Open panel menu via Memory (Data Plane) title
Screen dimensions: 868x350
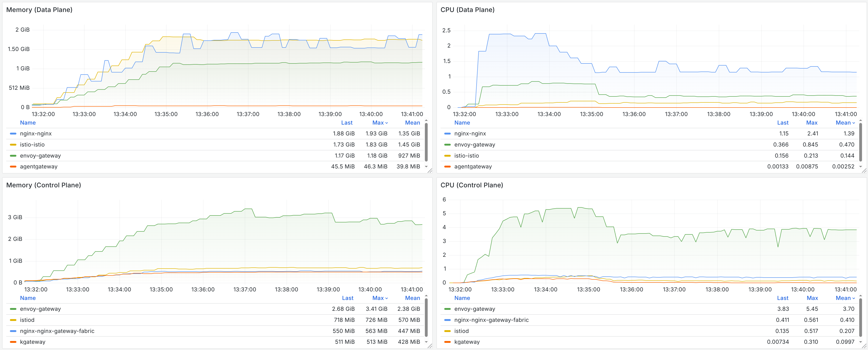[x=39, y=10]
